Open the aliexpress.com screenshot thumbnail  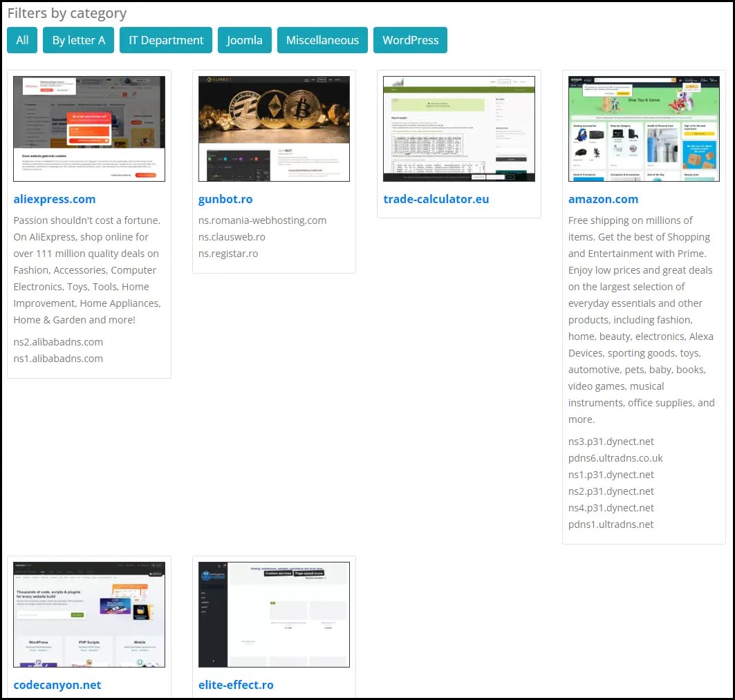tap(89, 129)
